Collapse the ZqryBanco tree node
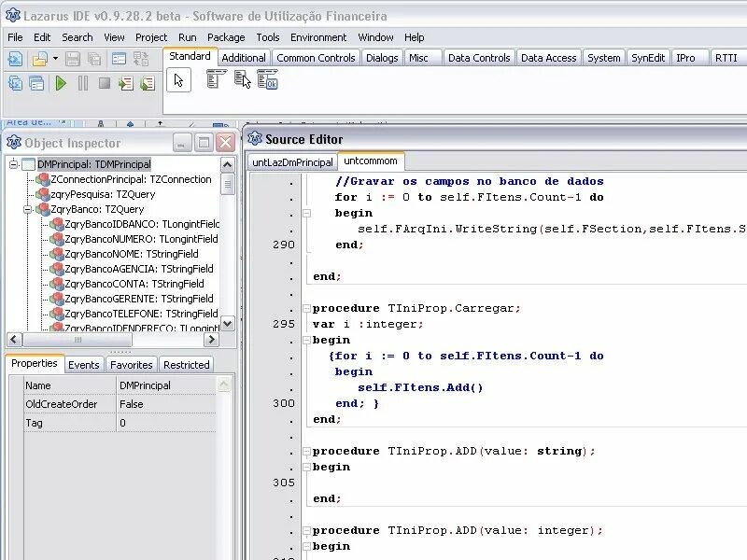 pos(28,209)
